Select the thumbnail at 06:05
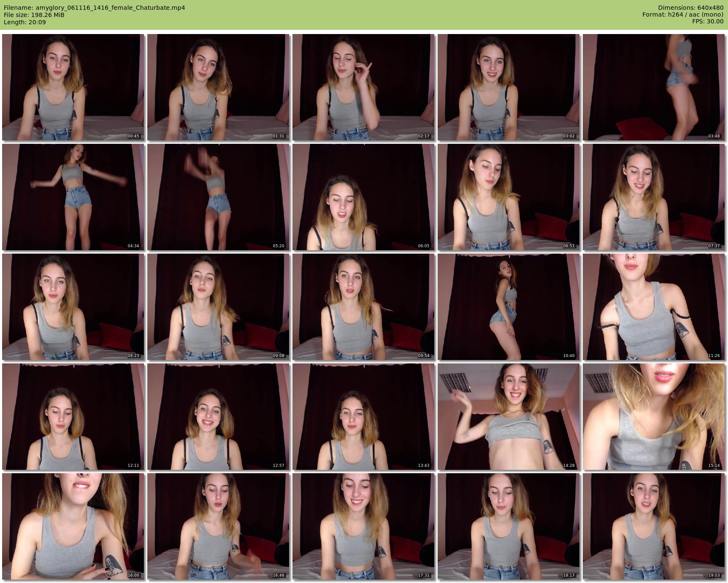 [x=363, y=197]
